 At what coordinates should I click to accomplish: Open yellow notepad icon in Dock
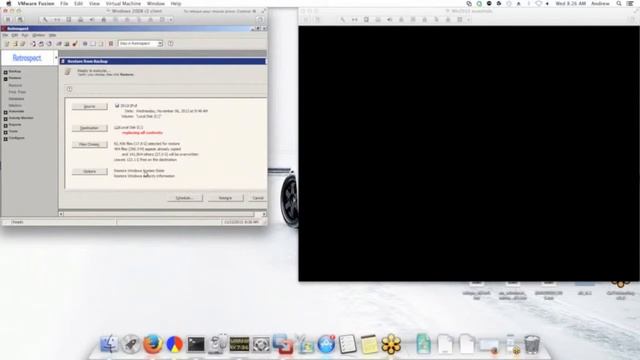pos(369,344)
